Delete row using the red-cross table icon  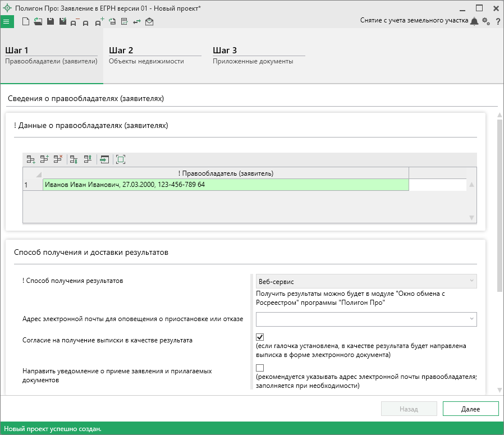click(x=57, y=159)
